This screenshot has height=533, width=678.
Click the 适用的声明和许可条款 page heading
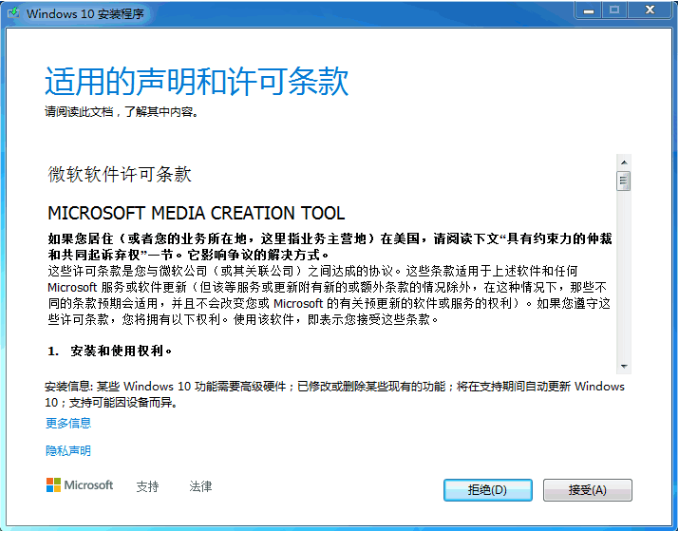[196, 82]
